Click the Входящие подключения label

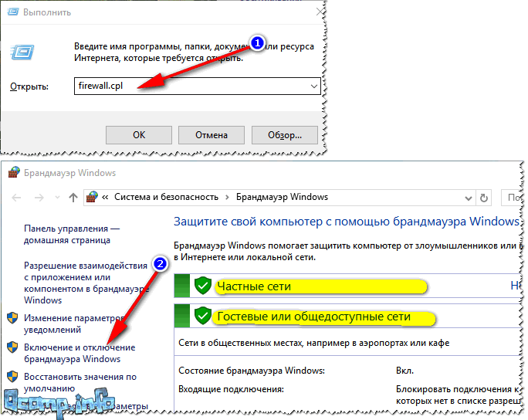231,389
